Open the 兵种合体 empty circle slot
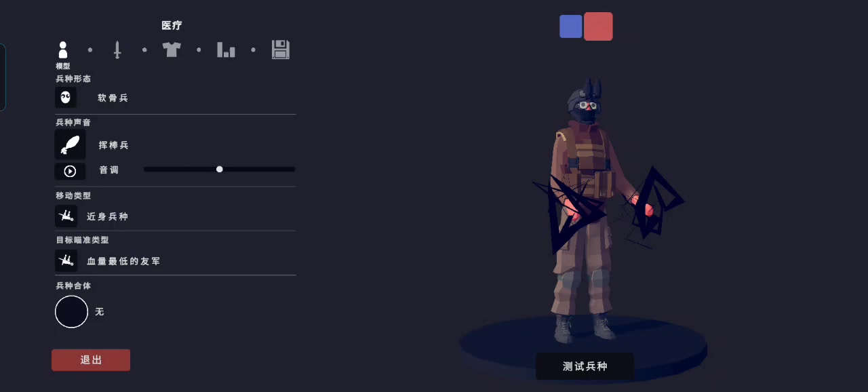Viewport: 868px width, 392px height. coord(72,312)
